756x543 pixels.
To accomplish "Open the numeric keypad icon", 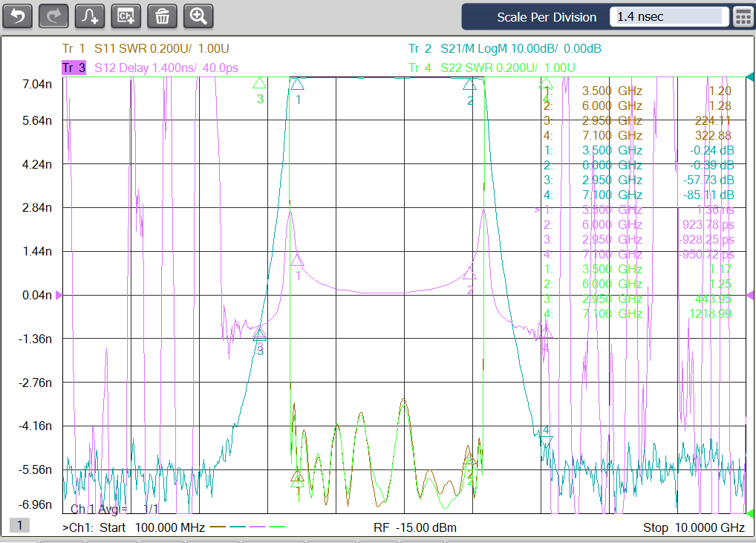I will click(x=743, y=17).
